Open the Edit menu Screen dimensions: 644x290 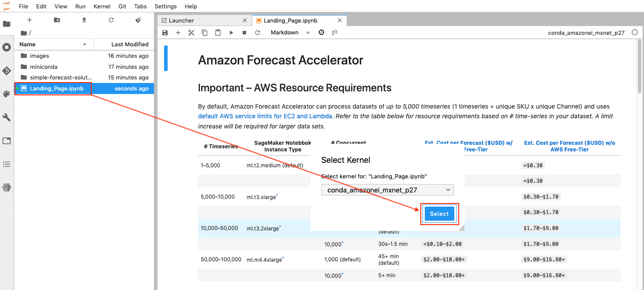[41, 6]
